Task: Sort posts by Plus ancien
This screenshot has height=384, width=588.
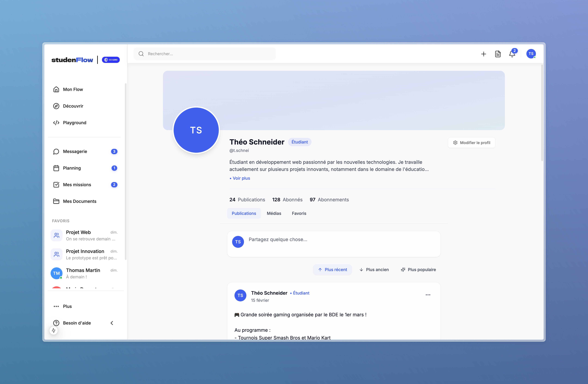Action: click(x=374, y=270)
